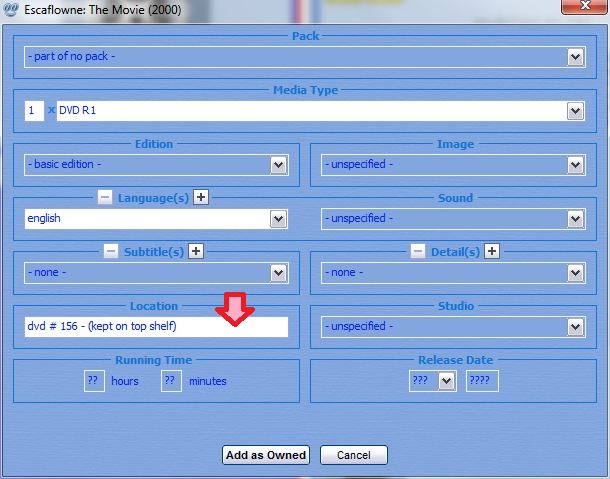The height and width of the screenshot is (479, 610).
Task: Click the media quantity field showing 1
Action: [34, 111]
